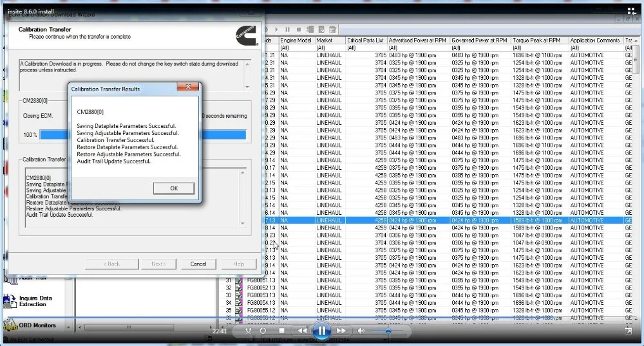Click the ECM transfer toolbar icon after stop
Image resolution: width=644 pixels, height=346 pixels.
310,30
